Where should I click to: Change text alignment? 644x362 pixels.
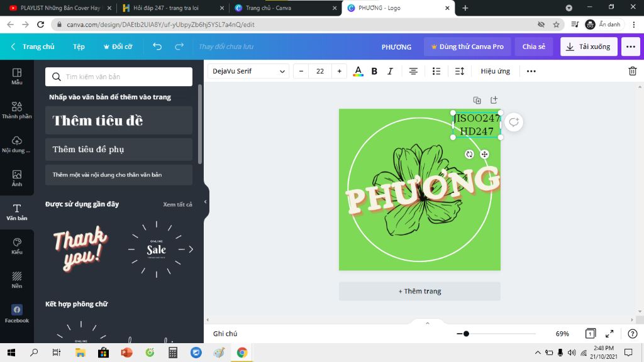(x=413, y=72)
